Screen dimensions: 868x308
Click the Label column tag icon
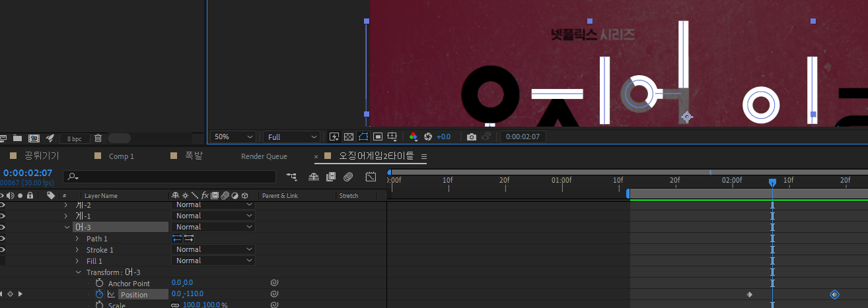coord(50,195)
